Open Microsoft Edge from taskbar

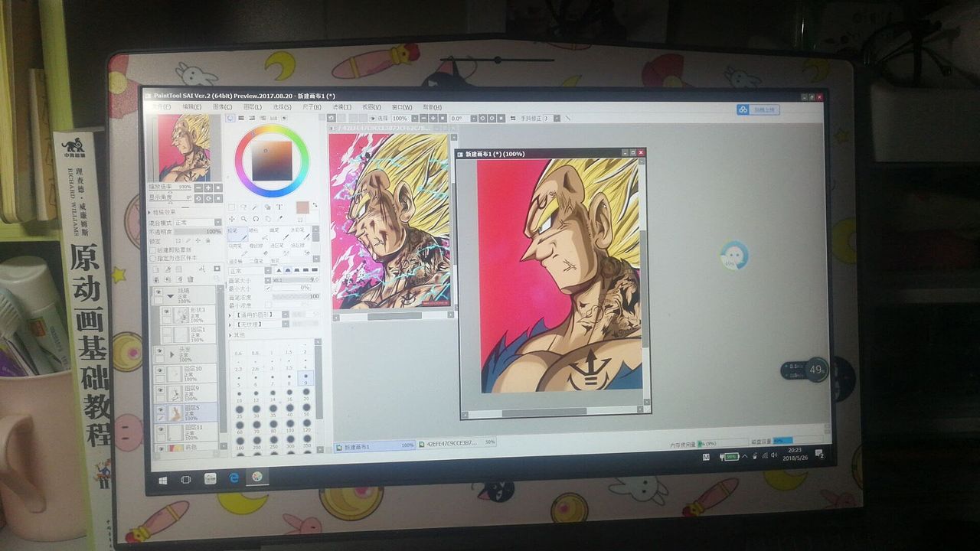[x=234, y=478]
